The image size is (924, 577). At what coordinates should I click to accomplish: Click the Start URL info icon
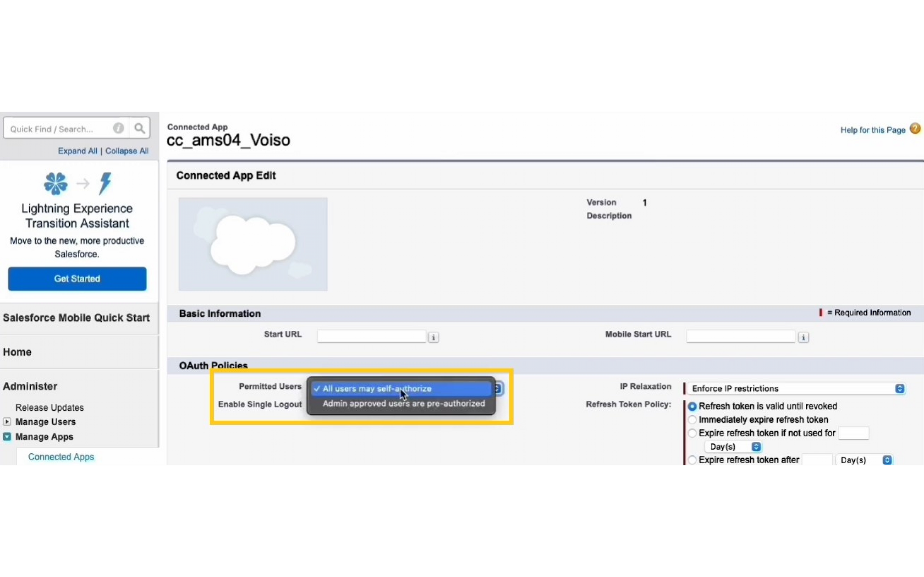(433, 337)
